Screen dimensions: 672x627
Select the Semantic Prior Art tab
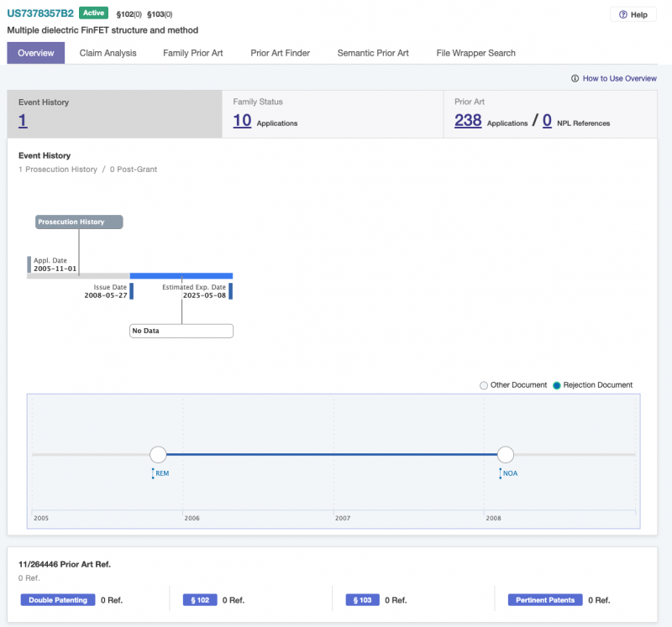point(373,53)
